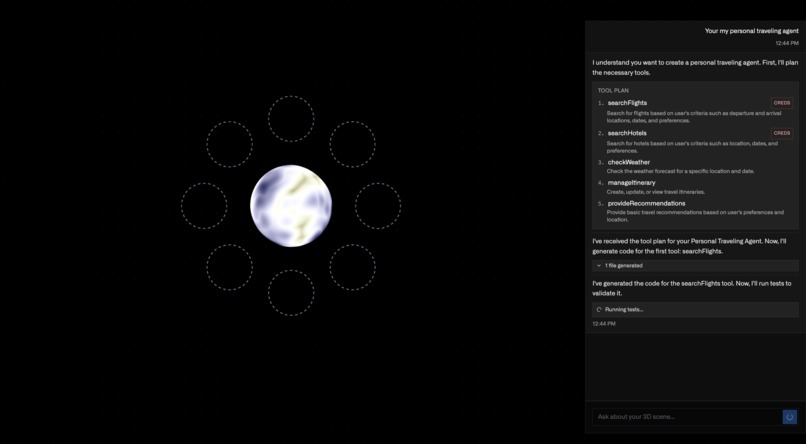Click the manageItinerary description 'Create, update, or view'

(637, 192)
